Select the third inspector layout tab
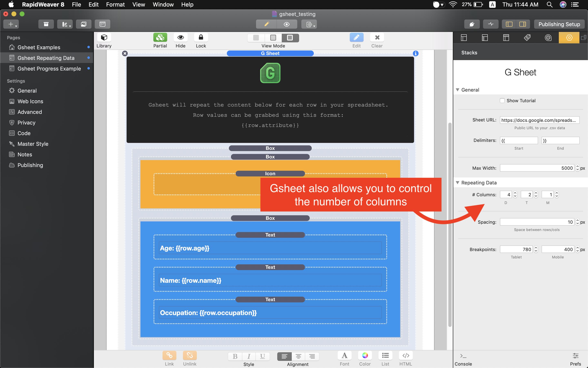Image resolution: width=588 pixels, height=368 pixels. [506, 37]
